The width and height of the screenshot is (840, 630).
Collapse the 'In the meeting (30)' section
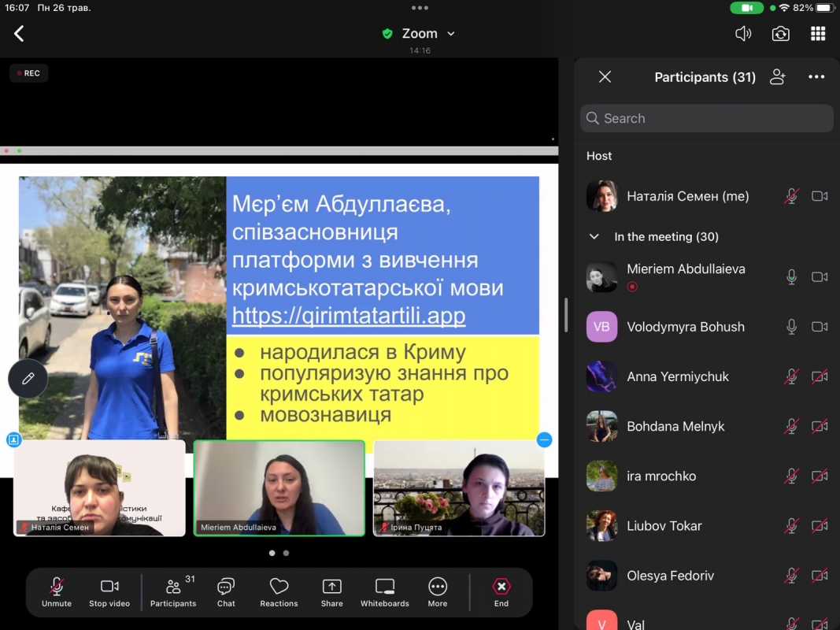click(x=595, y=236)
